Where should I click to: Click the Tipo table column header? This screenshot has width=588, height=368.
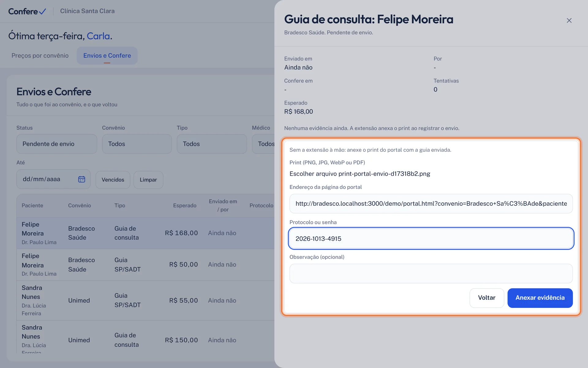coord(120,205)
